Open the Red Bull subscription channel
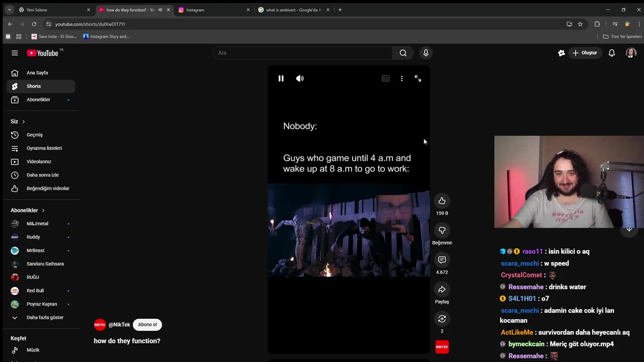Screen dimensions: 644x362 (41, 291)
